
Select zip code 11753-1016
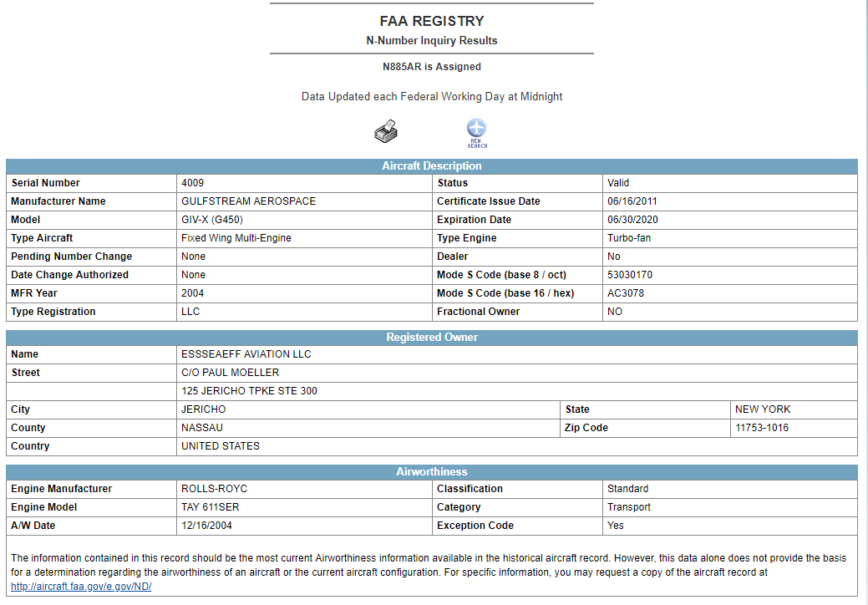(762, 427)
